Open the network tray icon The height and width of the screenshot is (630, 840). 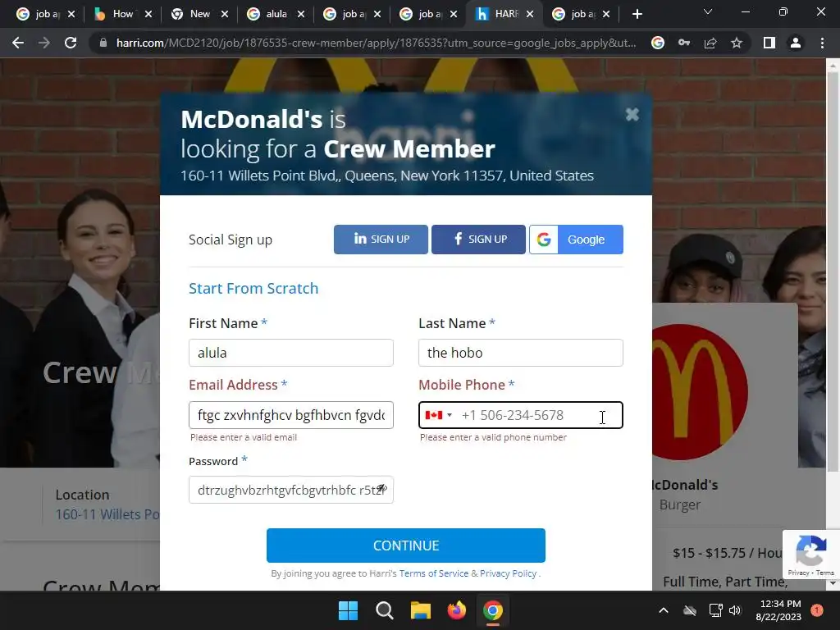pos(715,610)
